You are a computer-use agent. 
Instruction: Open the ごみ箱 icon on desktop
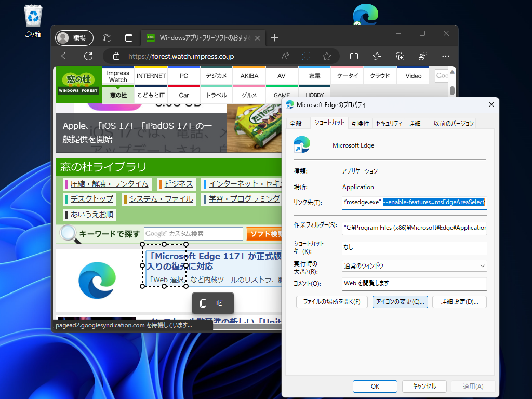(32, 16)
